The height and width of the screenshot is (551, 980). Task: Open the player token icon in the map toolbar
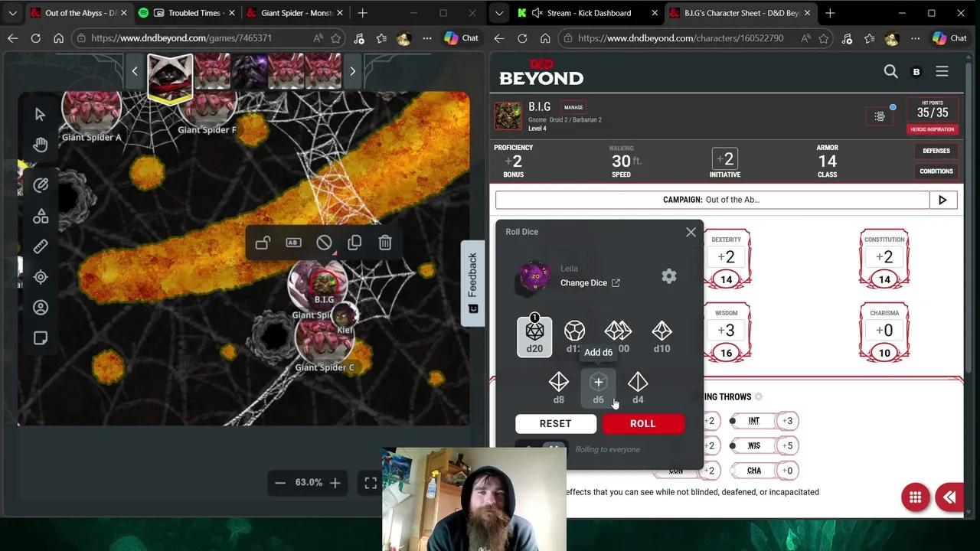pyautogui.click(x=40, y=308)
